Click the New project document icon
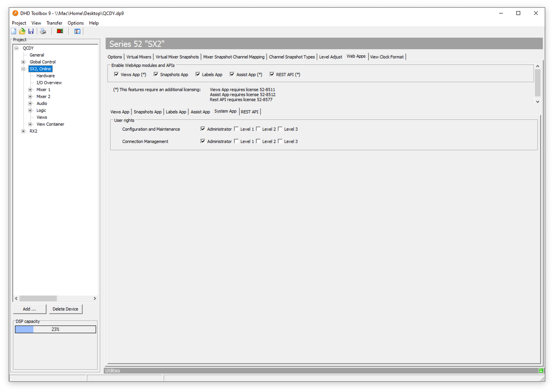 point(14,31)
